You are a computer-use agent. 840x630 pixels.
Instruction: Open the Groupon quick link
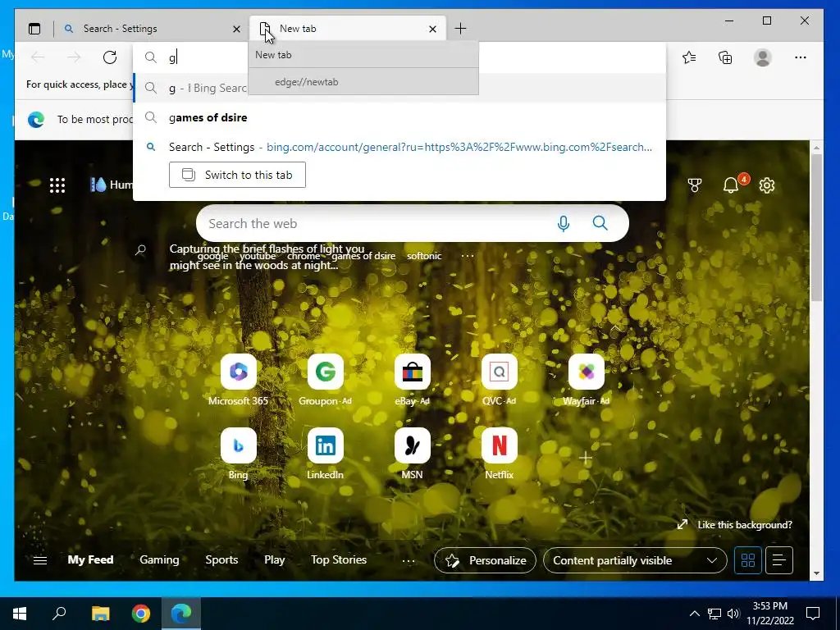[x=325, y=380]
